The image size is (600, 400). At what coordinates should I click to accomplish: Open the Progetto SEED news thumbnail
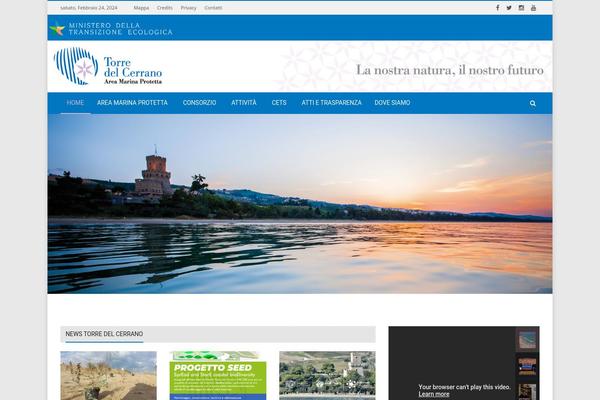(218, 376)
